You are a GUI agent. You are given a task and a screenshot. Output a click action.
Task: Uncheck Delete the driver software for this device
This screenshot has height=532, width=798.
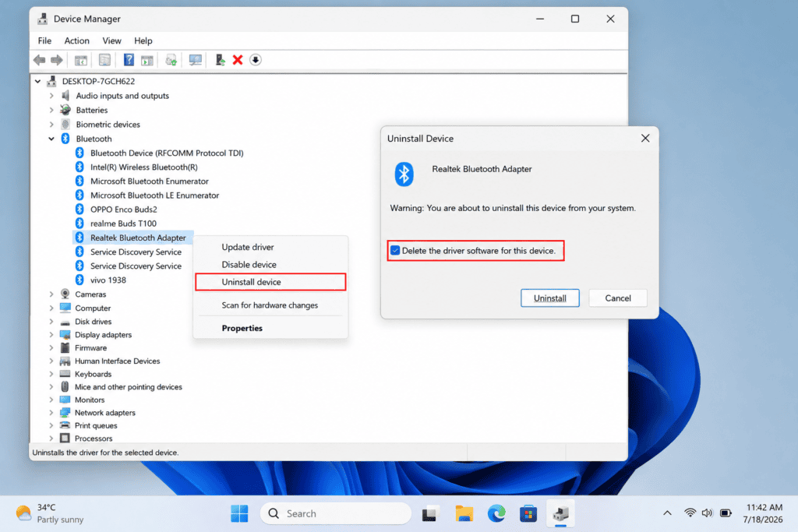tap(395, 251)
